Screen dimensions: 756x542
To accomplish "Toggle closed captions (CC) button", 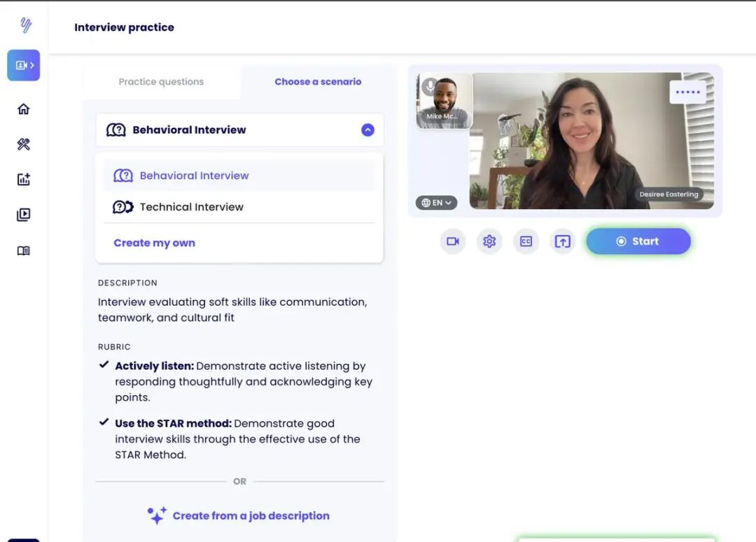I will pyautogui.click(x=526, y=241).
